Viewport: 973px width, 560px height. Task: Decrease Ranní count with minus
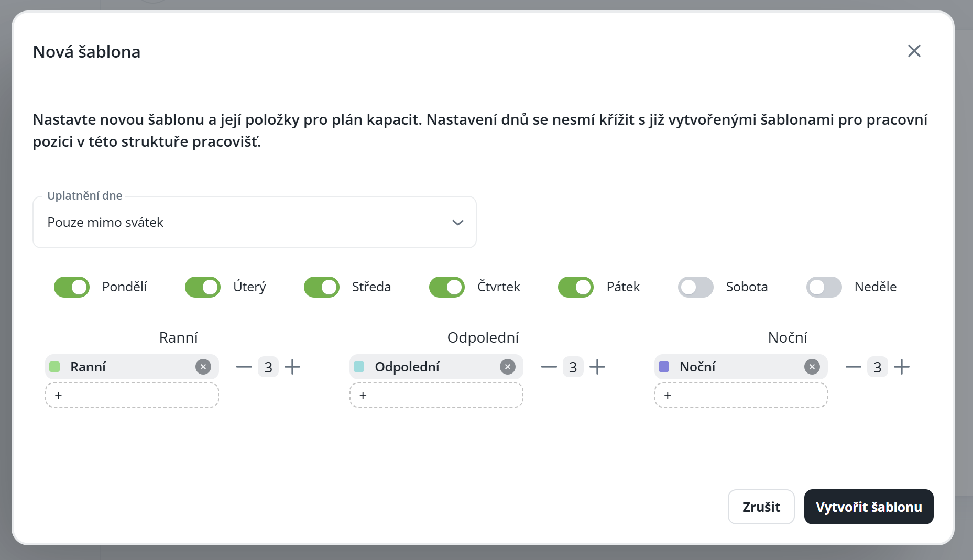(244, 367)
